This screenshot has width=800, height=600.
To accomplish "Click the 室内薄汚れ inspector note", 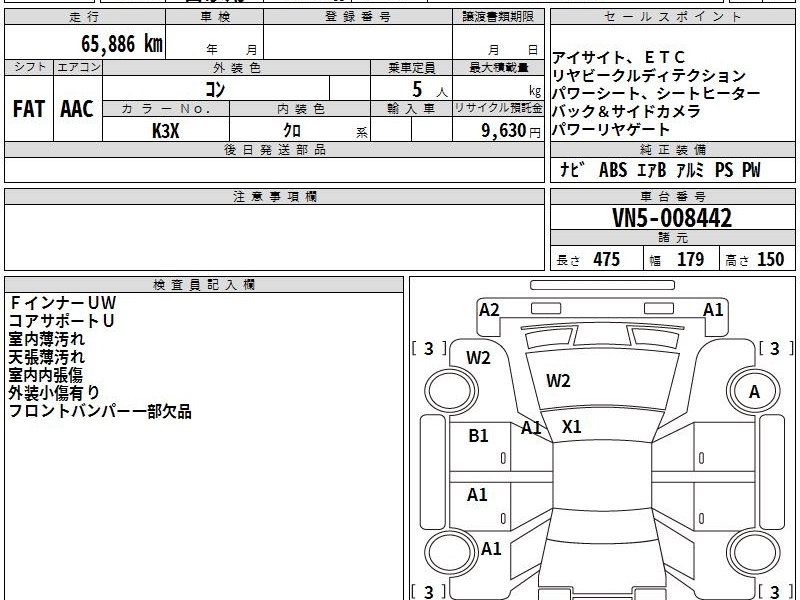I will (46, 339).
